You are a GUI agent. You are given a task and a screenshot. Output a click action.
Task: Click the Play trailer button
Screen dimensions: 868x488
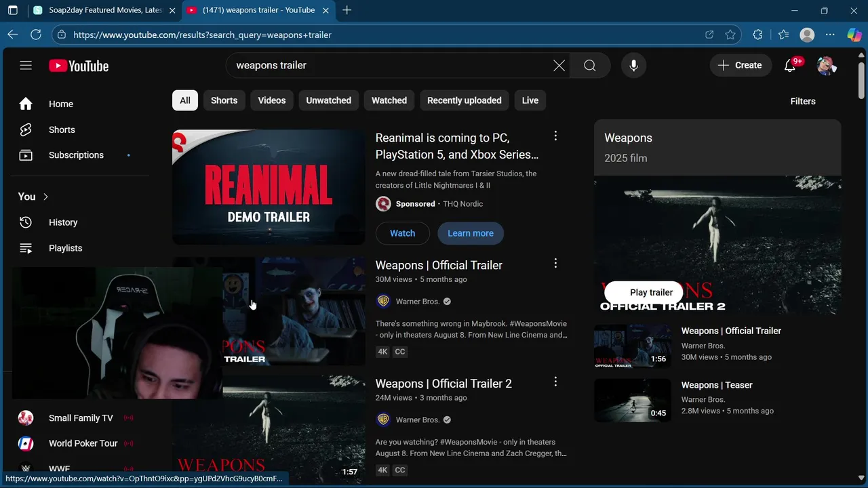click(644, 293)
